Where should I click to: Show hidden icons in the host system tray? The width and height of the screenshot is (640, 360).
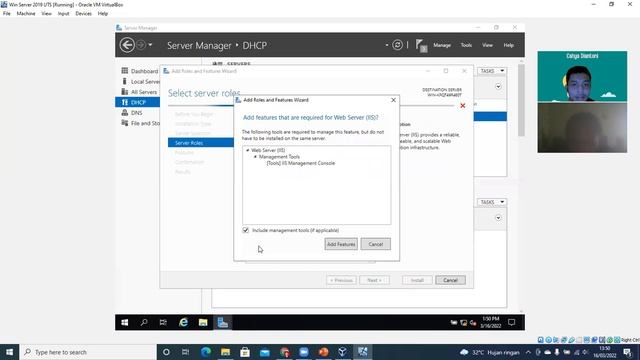coord(528,352)
